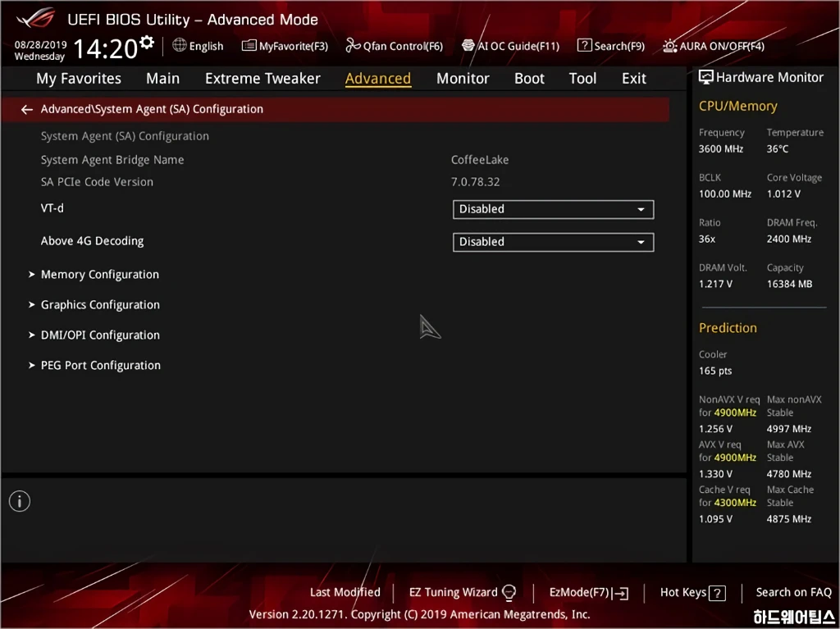Viewport: 840px width, 629px height.
Task: Click Search on FAQ link
Action: pos(793,593)
